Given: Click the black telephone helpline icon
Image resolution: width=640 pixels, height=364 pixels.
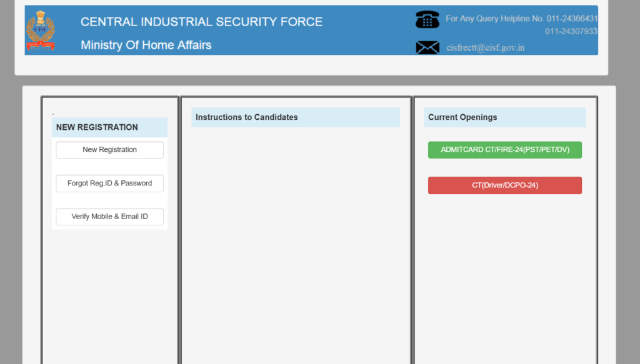Looking at the screenshot, I should (427, 19).
